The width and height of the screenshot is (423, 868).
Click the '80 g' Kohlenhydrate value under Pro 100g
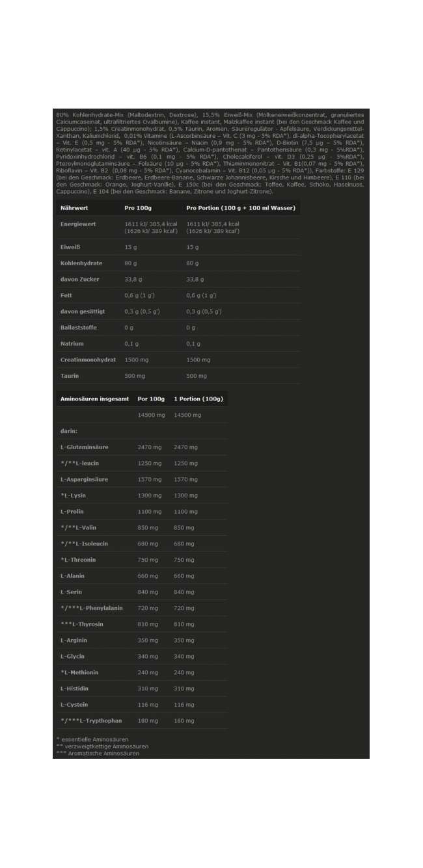131,263
